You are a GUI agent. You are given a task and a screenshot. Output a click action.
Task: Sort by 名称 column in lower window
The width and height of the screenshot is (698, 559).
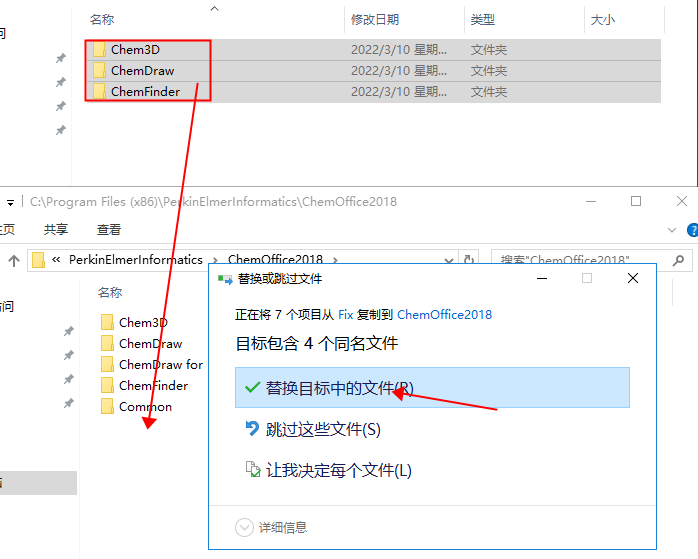[110, 292]
